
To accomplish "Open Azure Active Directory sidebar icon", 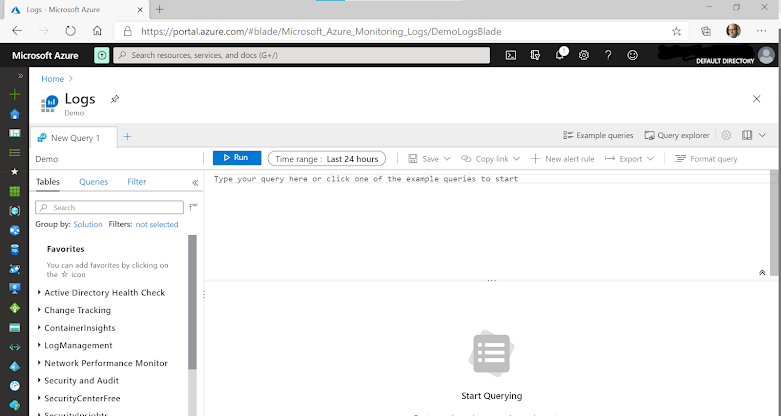I will pos(14,366).
